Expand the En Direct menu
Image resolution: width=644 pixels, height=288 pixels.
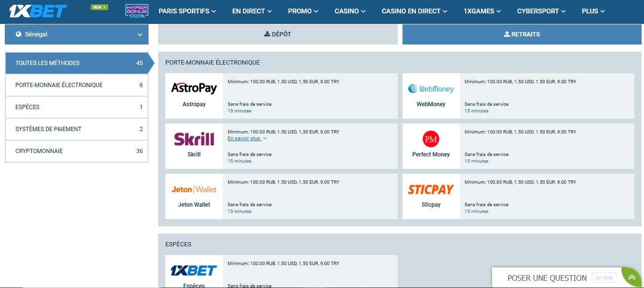[x=252, y=11]
